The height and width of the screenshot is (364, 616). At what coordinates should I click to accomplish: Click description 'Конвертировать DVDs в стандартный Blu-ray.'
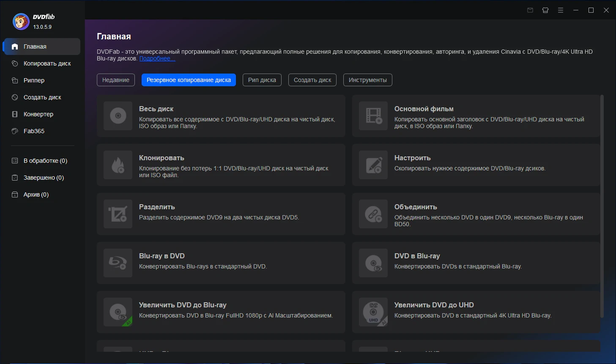point(458,266)
